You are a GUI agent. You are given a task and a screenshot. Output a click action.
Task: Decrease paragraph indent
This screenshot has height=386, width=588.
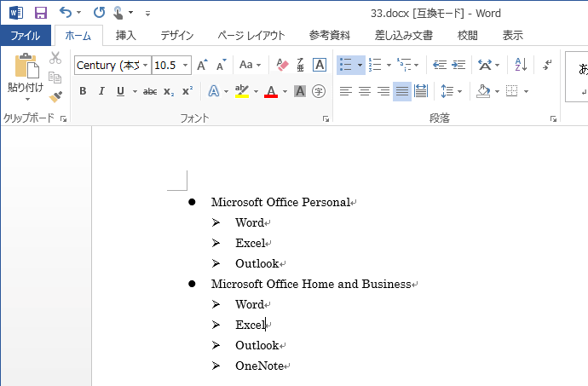[x=440, y=66]
